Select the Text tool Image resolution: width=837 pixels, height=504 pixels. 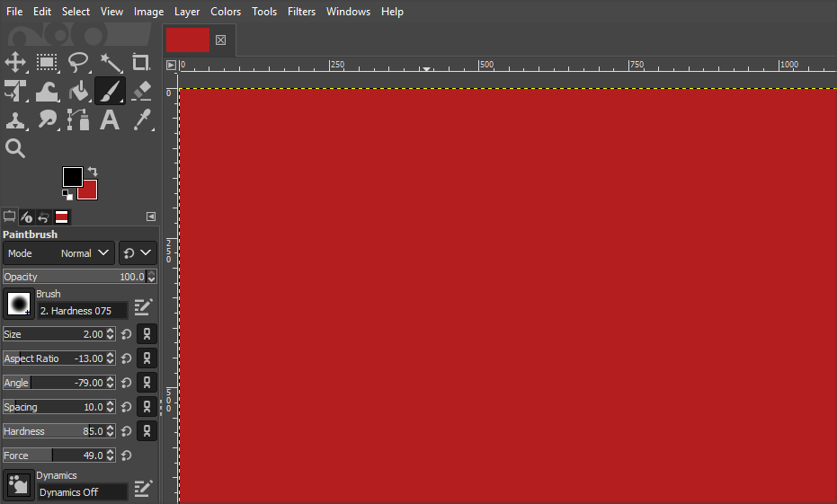(x=110, y=119)
